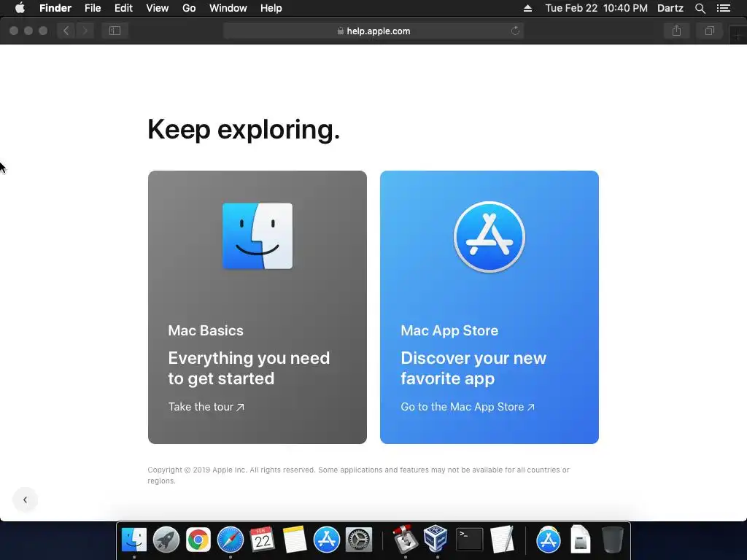This screenshot has height=560, width=747.
Task: Click 'Everything you need to get started' text
Action: tap(249, 368)
